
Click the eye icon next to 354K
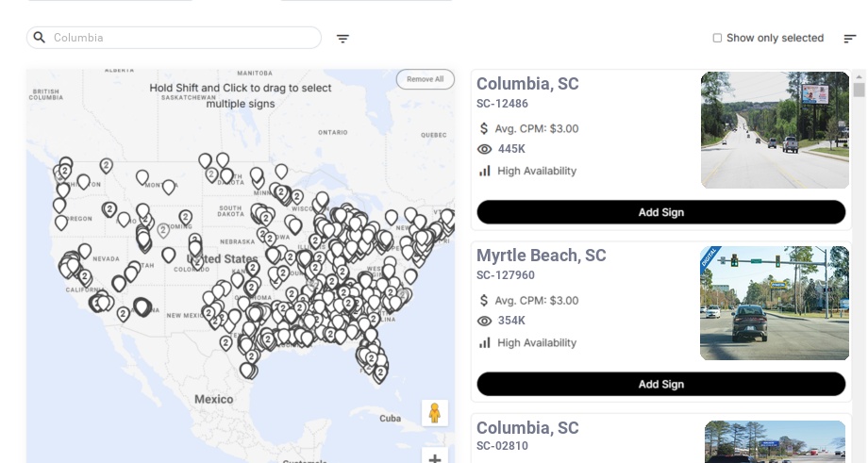pos(484,321)
